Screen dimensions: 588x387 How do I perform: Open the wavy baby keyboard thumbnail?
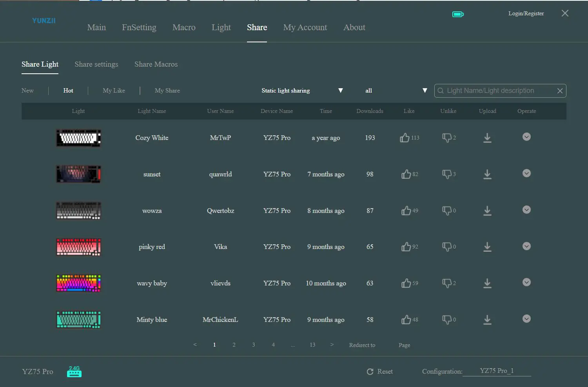click(x=78, y=283)
